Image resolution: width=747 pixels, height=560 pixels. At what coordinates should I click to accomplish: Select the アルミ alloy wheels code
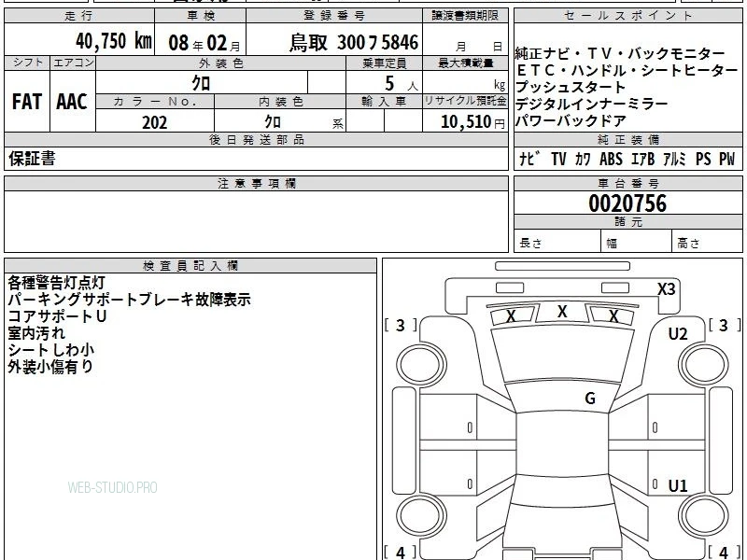pos(674,159)
